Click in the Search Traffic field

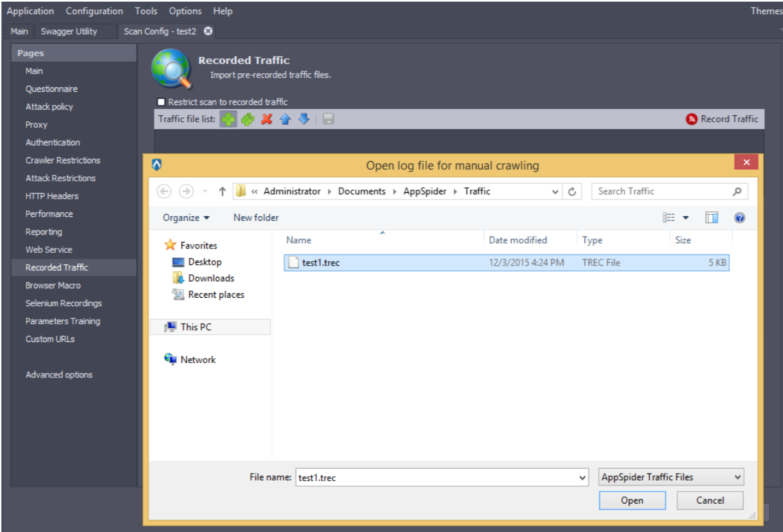click(x=662, y=192)
